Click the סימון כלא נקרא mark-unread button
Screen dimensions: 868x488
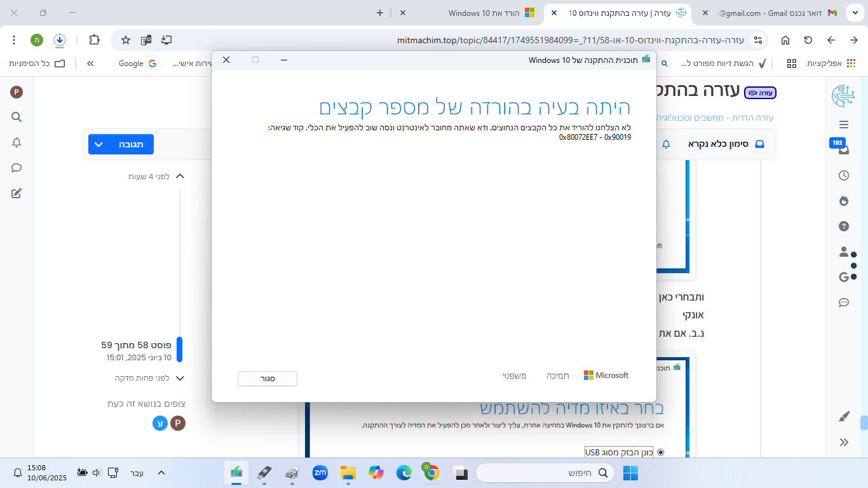[x=728, y=144]
